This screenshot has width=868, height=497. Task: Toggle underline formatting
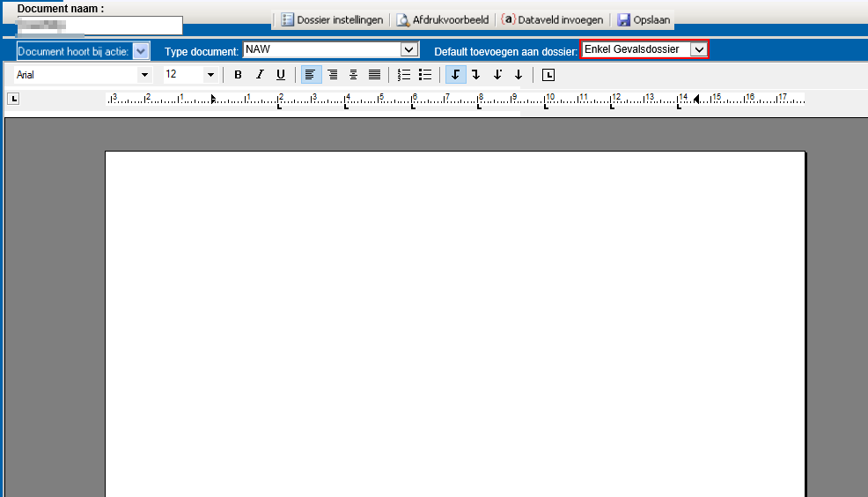click(280, 75)
